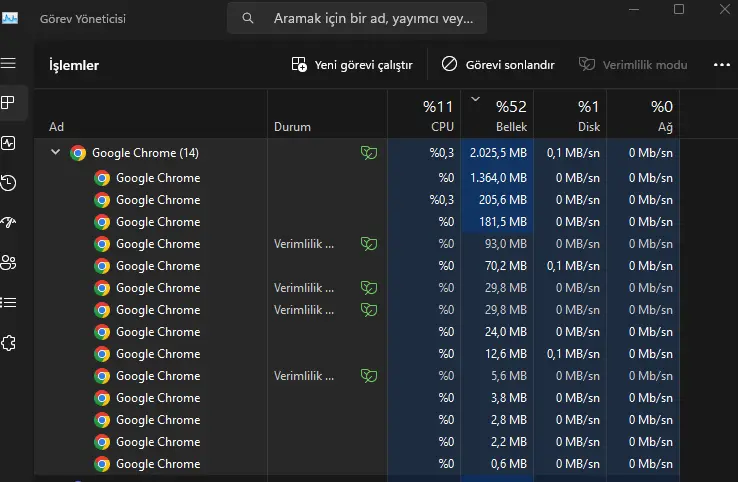Collapse the Google Chrome (14) group
Screen dimensions: 738x482
coord(56,152)
